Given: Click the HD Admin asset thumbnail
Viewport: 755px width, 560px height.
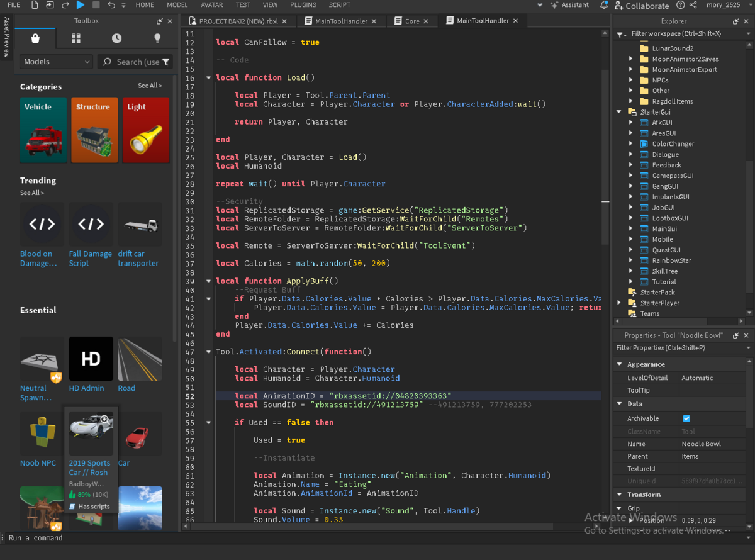Looking at the screenshot, I should click(91, 359).
